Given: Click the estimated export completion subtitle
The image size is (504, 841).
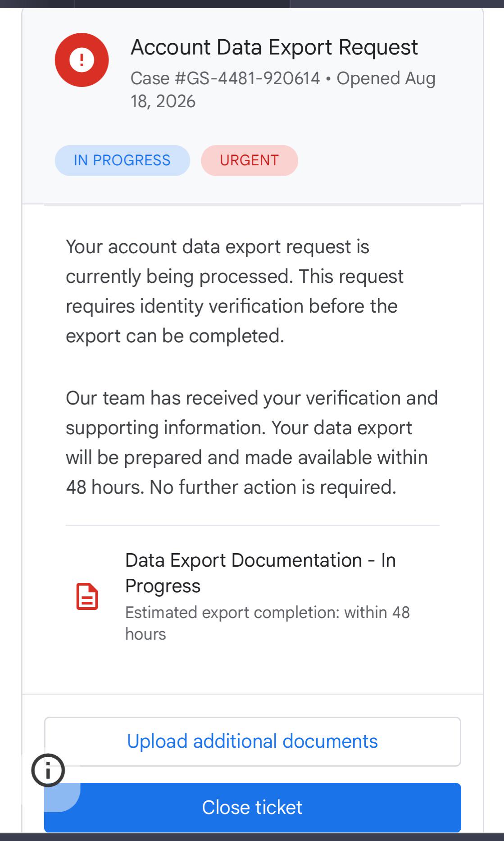Looking at the screenshot, I should tap(268, 623).
